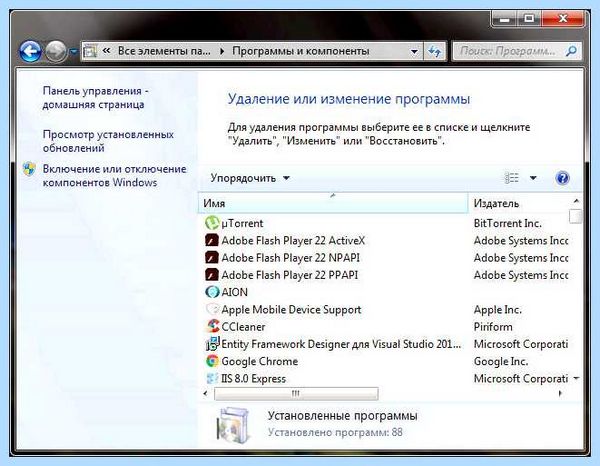Open 'Включение или отключение компонентов Windows' link

click(114, 176)
